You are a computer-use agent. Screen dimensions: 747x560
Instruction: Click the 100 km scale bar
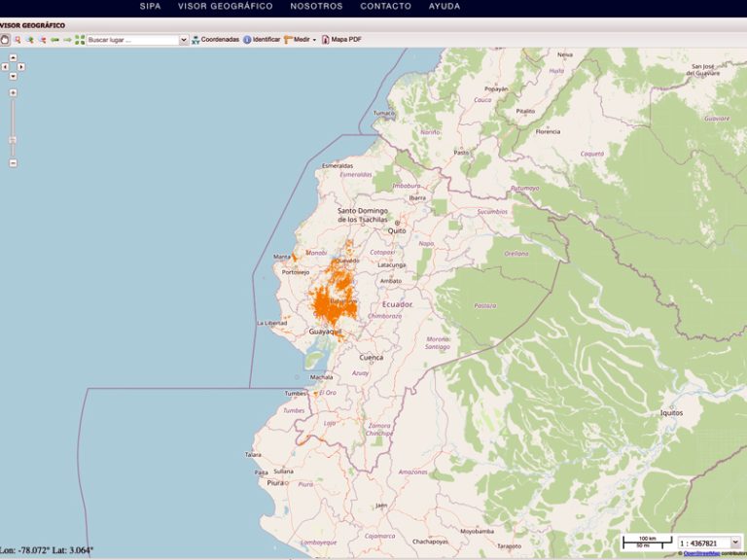pyautogui.click(x=647, y=539)
